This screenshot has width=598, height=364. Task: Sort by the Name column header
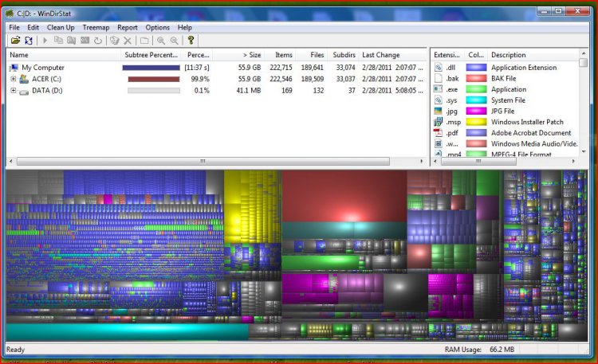(64, 55)
